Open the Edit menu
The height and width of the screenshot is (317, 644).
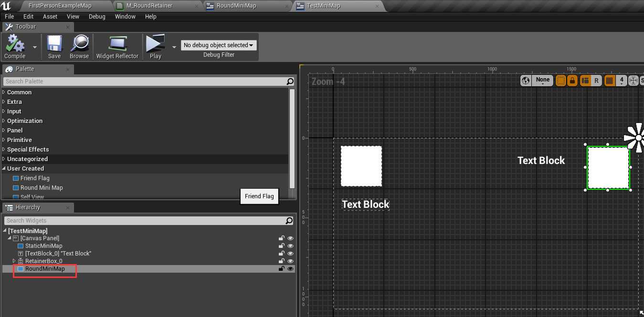pos(28,17)
